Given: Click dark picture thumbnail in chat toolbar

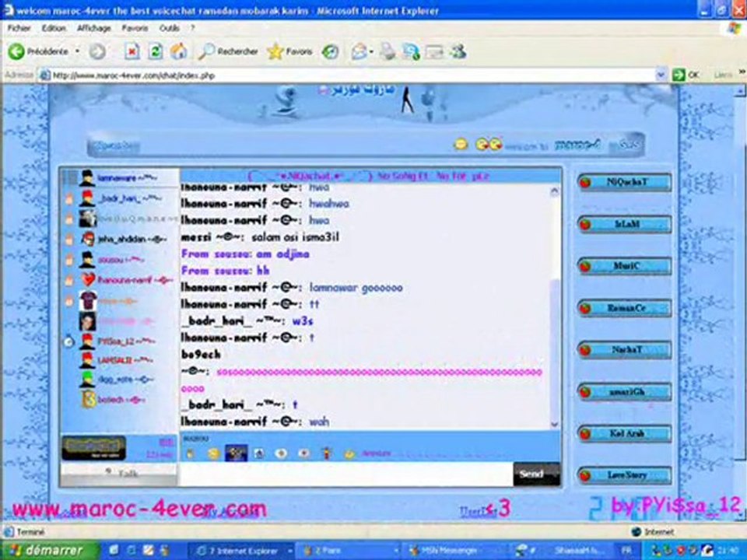Looking at the screenshot, I should click(237, 453).
